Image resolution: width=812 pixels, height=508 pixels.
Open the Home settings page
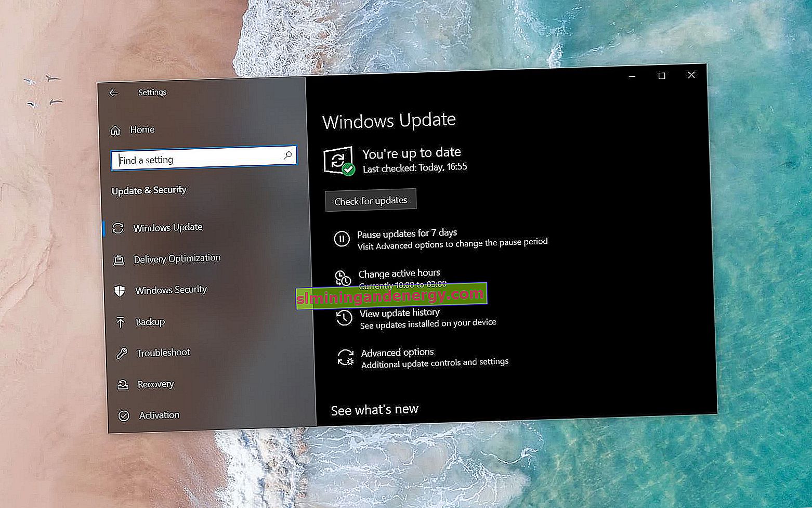pyautogui.click(x=142, y=130)
